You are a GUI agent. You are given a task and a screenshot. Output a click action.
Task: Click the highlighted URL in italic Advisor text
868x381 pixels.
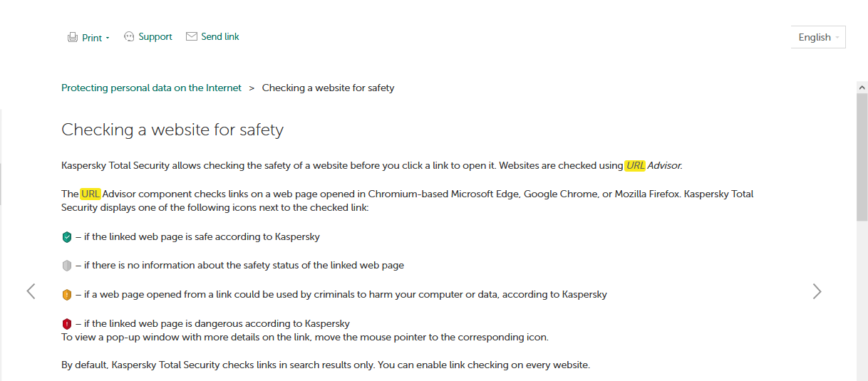635,165
